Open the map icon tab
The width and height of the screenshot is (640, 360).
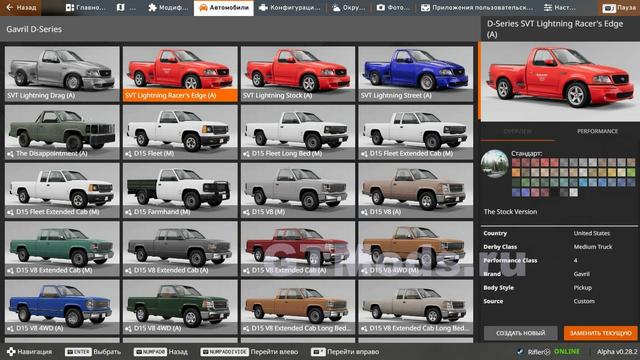tap(126, 8)
